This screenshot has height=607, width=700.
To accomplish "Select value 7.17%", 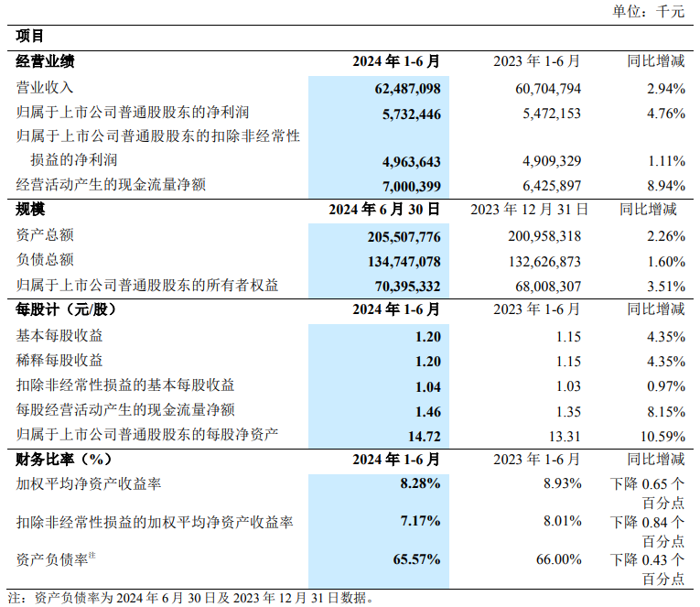I will [420, 521].
